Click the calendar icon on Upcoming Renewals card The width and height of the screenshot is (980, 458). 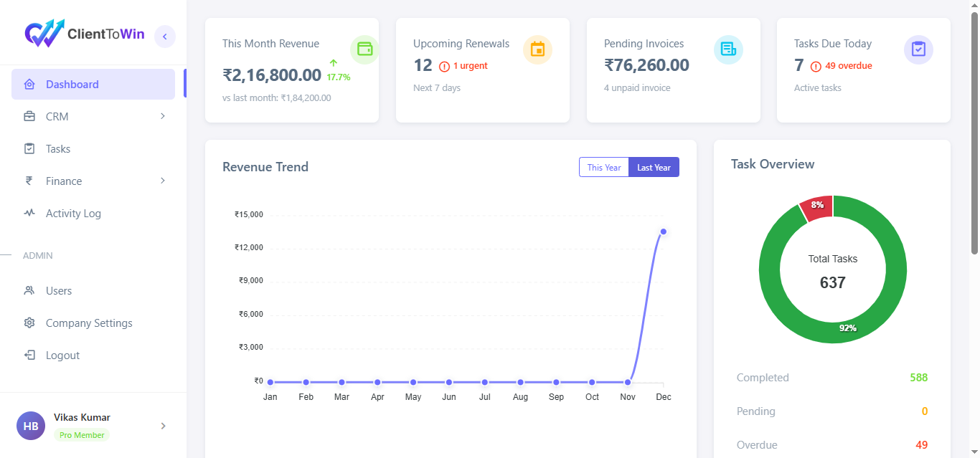(537, 49)
